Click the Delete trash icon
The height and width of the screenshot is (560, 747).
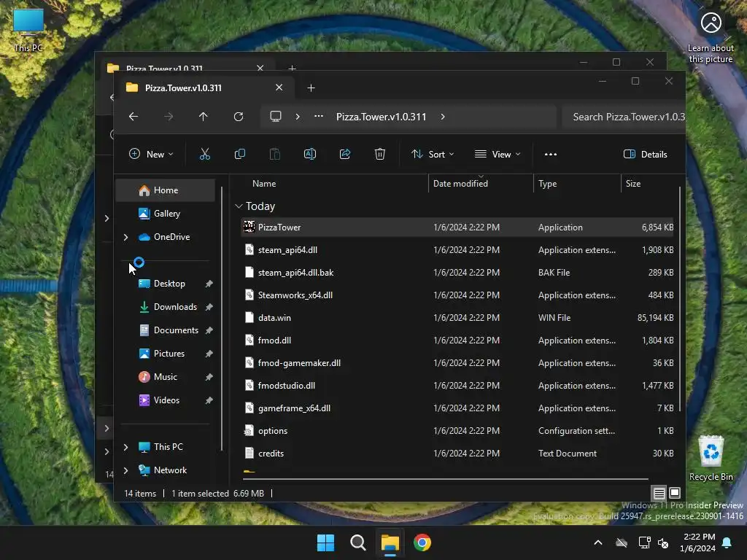(x=379, y=155)
